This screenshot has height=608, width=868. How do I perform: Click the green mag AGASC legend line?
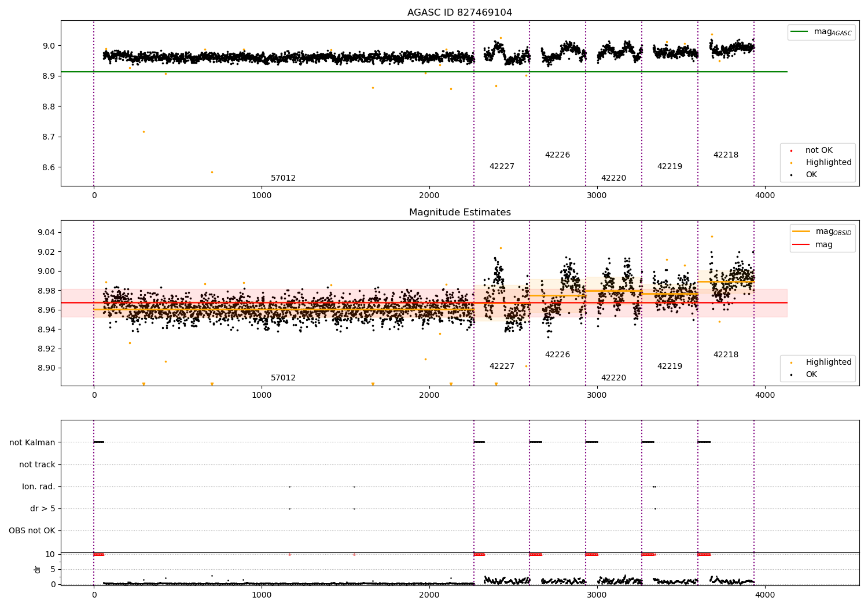pos(800,32)
